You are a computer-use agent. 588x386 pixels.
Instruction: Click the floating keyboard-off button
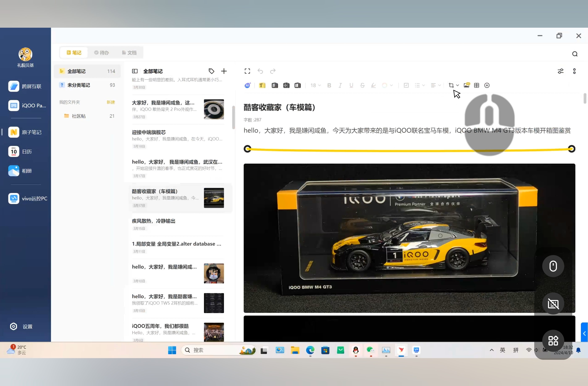click(x=553, y=304)
